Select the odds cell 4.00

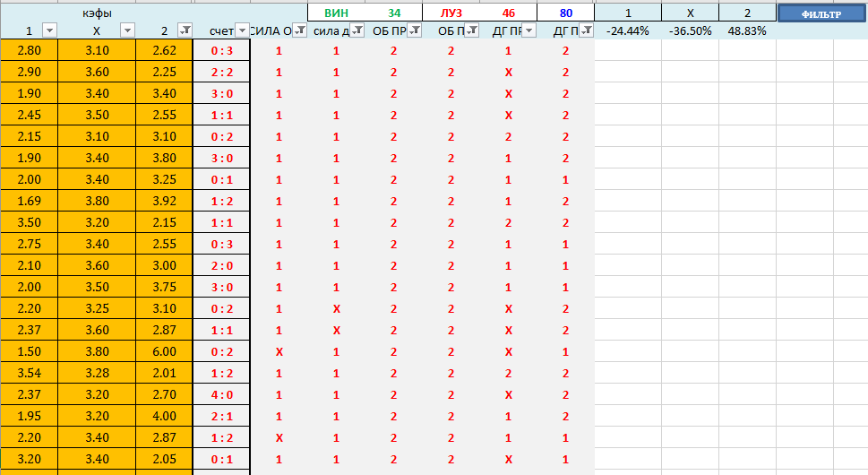coord(165,417)
